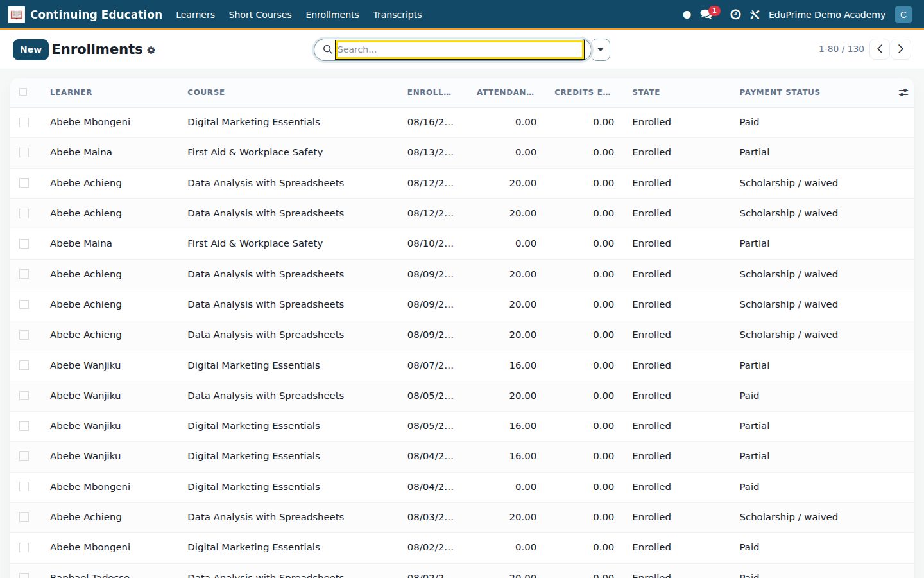This screenshot has width=924, height=578.
Task: Go to previous page of records
Action: [x=880, y=49]
